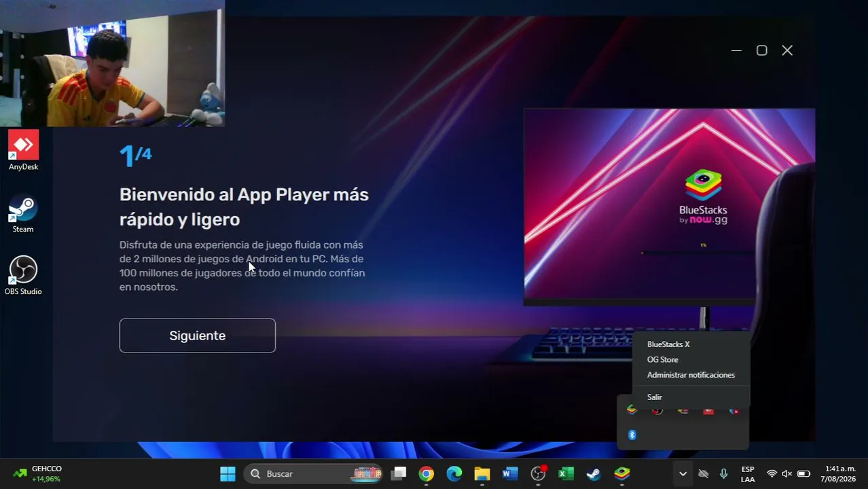Click the OneDrive cloud tray icon

pos(704,473)
